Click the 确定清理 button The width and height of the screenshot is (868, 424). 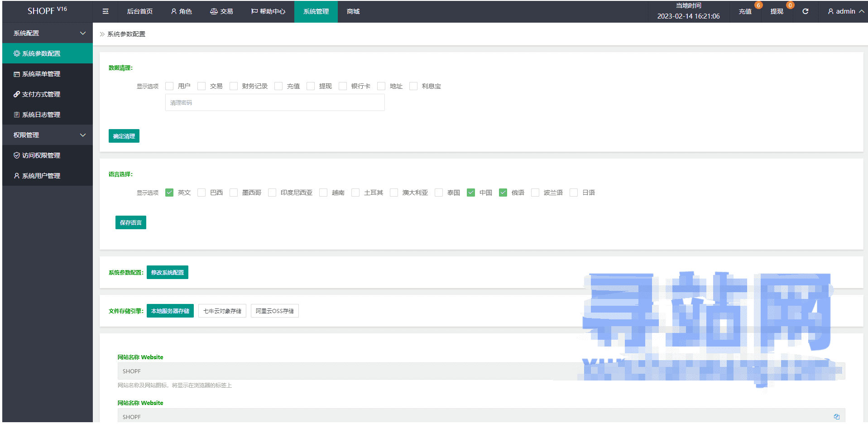point(124,136)
